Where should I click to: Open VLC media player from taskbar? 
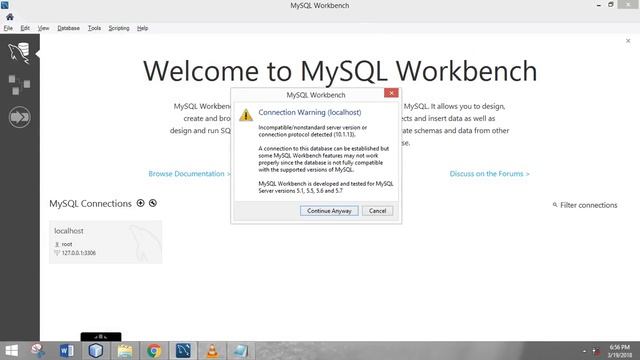tap(212, 351)
